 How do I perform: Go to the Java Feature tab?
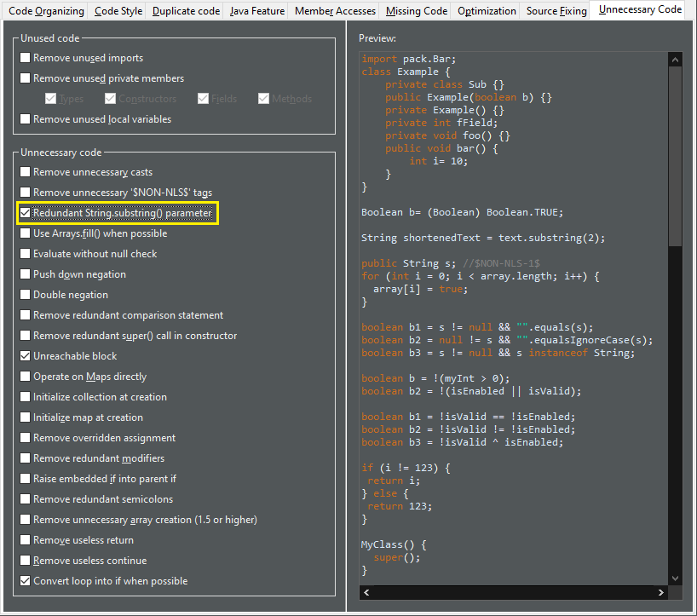click(x=257, y=11)
